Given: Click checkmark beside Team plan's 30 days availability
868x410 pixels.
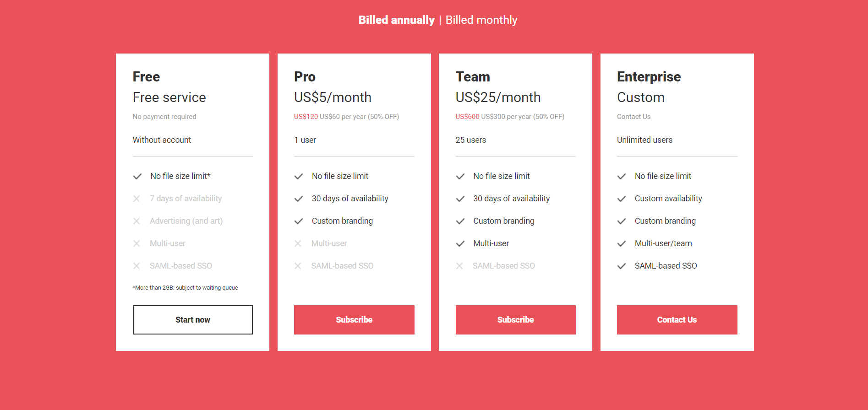Looking at the screenshot, I should pyautogui.click(x=460, y=199).
